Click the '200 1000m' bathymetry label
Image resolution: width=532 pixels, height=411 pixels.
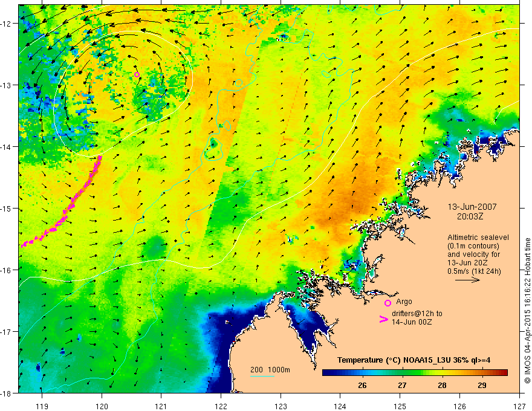click(x=270, y=370)
